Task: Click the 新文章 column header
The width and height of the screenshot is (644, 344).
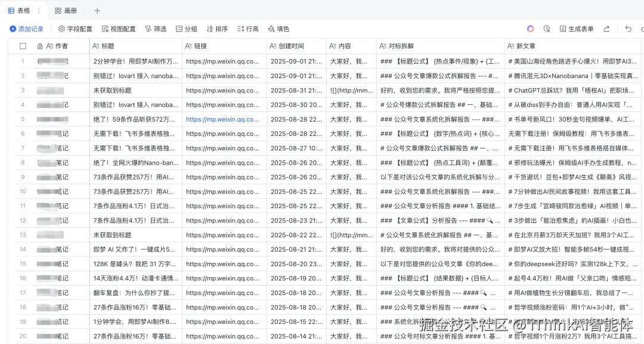Action: coord(574,46)
